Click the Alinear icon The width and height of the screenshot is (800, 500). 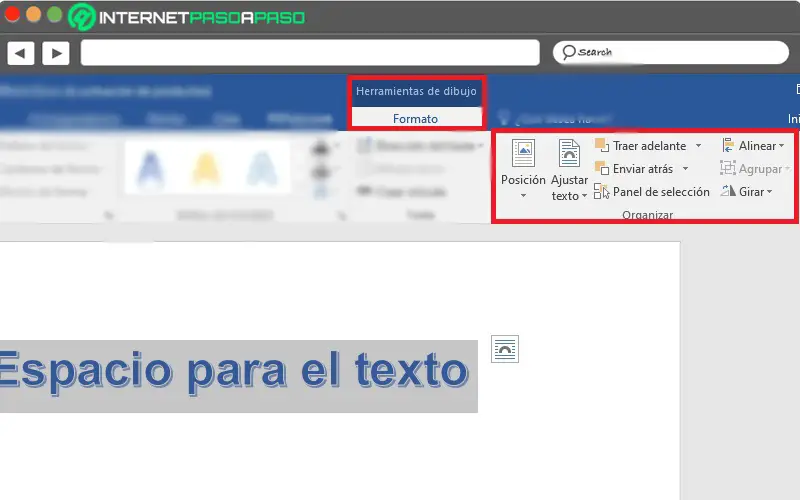click(x=728, y=145)
